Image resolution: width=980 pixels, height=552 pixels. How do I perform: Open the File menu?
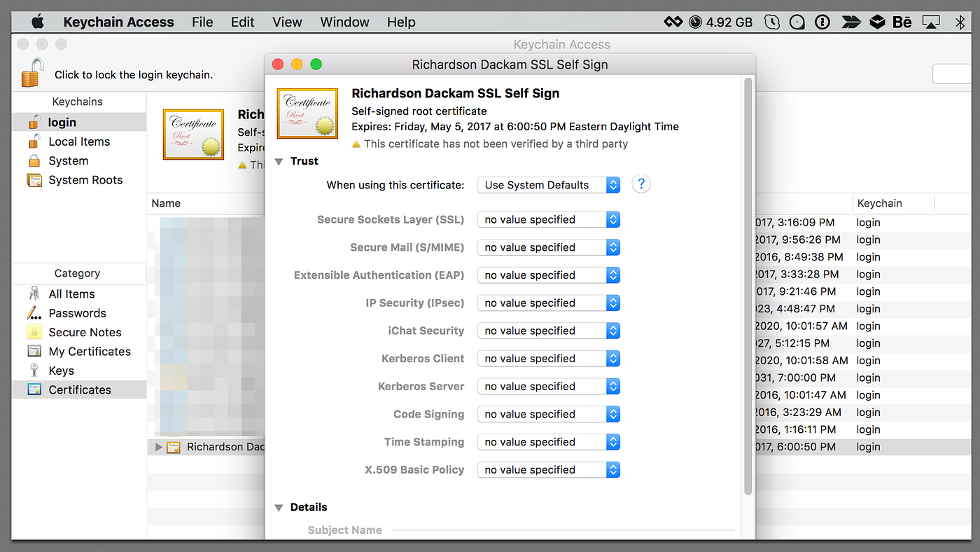click(x=202, y=22)
